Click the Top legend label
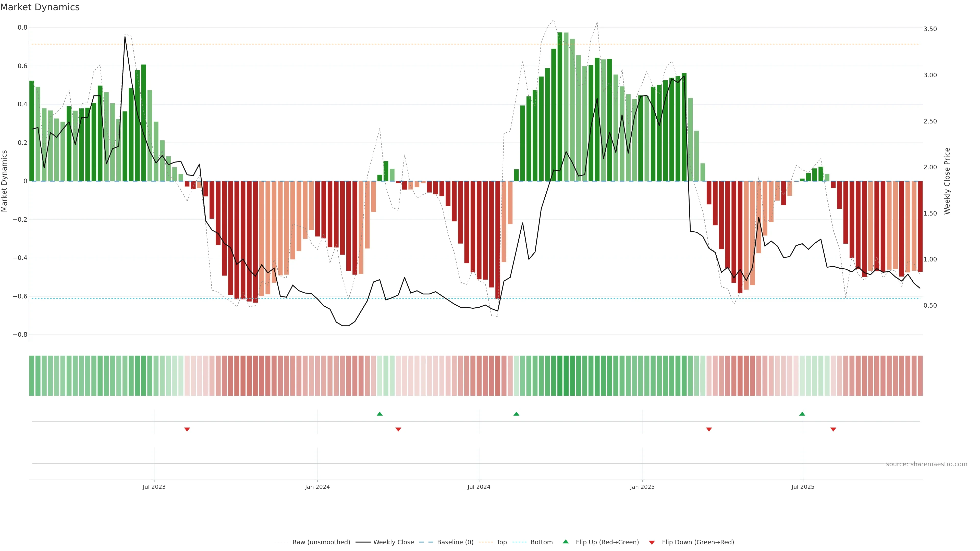The image size is (980, 551). click(501, 542)
